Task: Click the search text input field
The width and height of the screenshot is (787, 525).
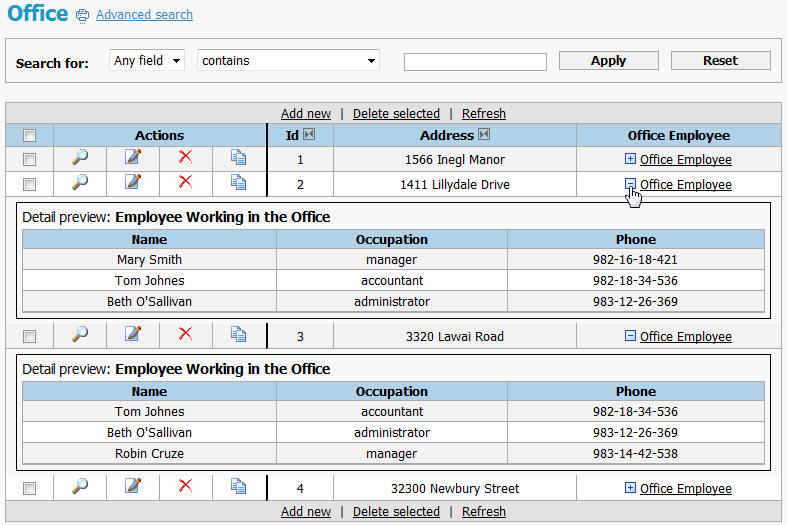Action: (475, 62)
